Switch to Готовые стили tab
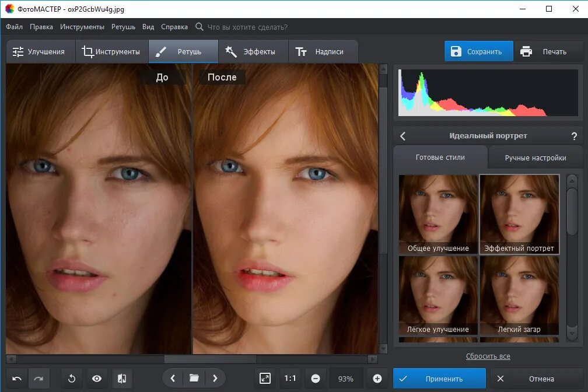Image resolution: width=588 pixels, height=392 pixels. [440, 157]
